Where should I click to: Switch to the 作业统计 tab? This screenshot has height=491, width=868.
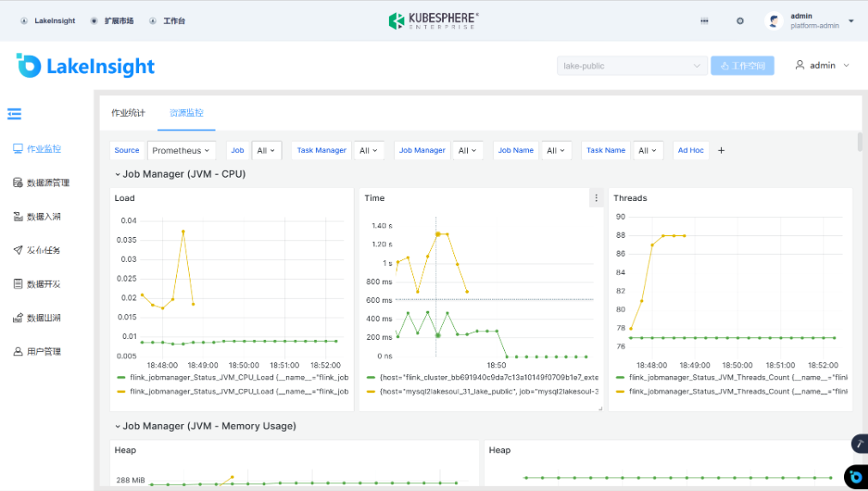[128, 113]
